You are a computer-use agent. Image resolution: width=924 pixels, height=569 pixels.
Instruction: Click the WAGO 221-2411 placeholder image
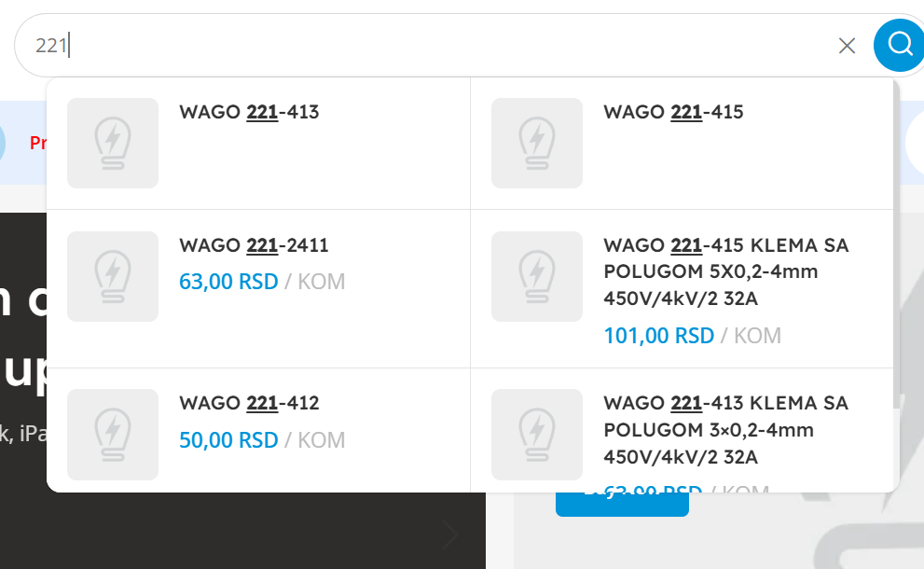click(x=113, y=276)
